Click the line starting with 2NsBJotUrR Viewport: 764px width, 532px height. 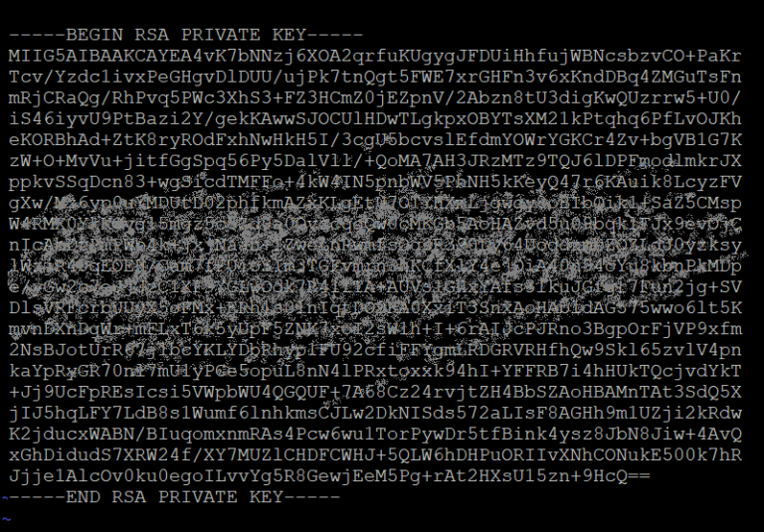[x=375, y=350]
